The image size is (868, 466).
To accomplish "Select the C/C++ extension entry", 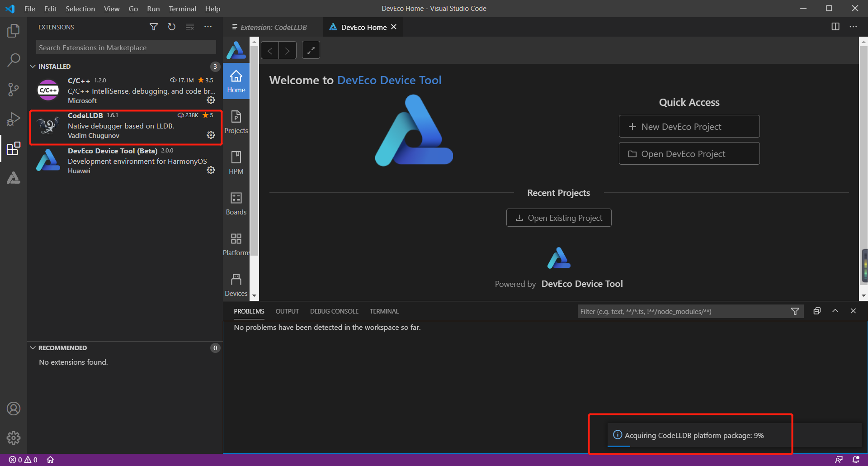I will tap(125, 90).
